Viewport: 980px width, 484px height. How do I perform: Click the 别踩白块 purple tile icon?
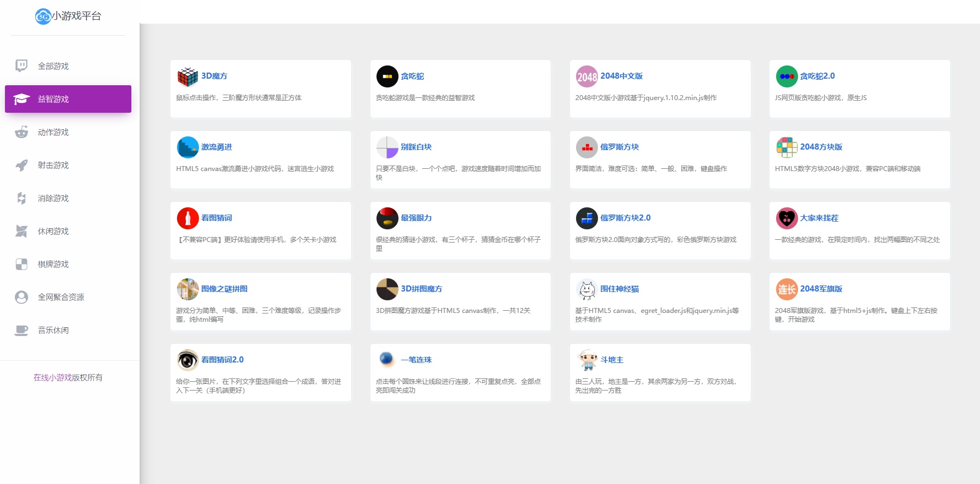pyautogui.click(x=387, y=147)
